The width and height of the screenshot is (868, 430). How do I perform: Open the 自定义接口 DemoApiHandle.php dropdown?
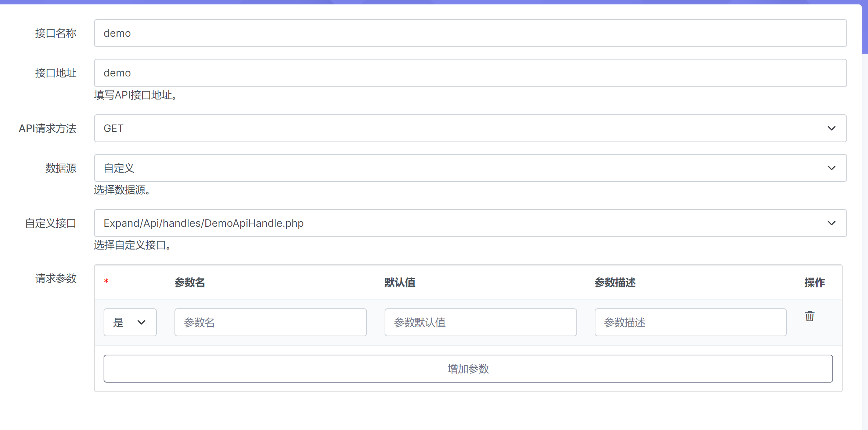(x=470, y=223)
